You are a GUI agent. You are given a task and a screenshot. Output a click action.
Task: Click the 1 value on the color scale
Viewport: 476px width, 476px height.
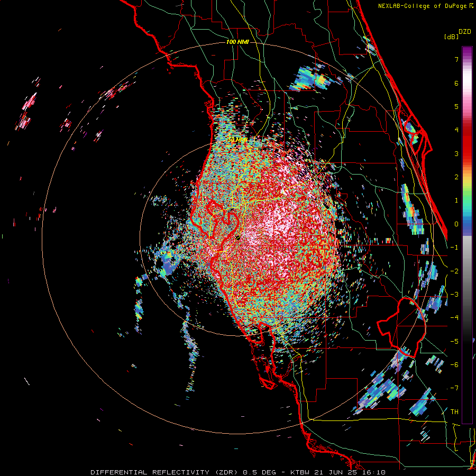coord(456,200)
